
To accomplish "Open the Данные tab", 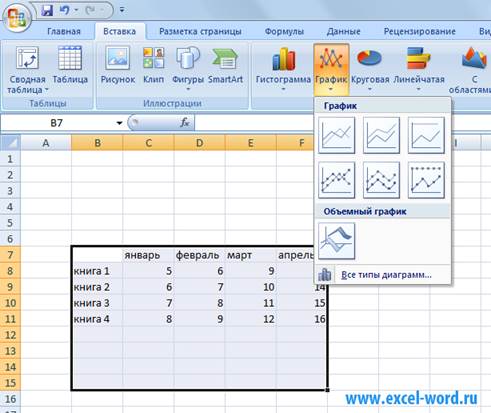I will pyautogui.click(x=343, y=31).
